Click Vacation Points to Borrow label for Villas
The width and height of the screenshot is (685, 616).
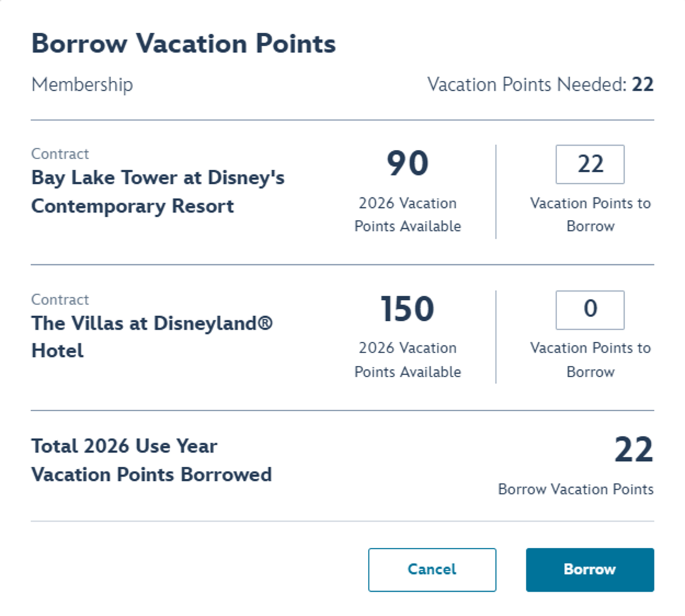click(590, 360)
